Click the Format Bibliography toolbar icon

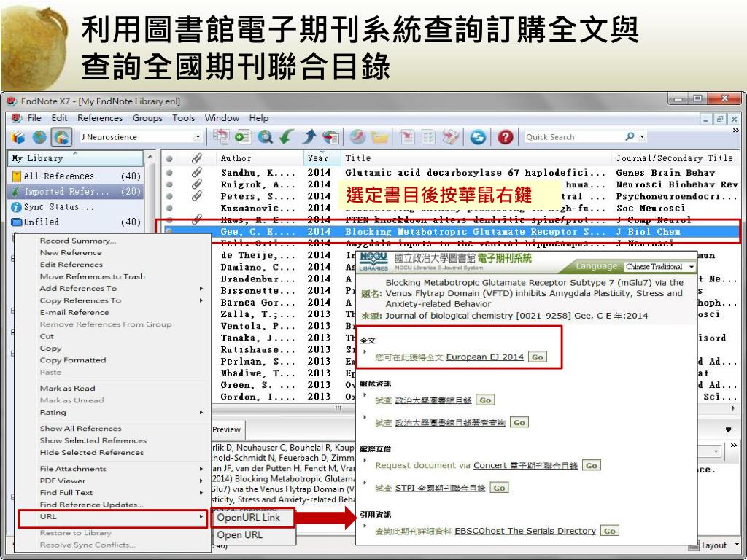(x=428, y=137)
